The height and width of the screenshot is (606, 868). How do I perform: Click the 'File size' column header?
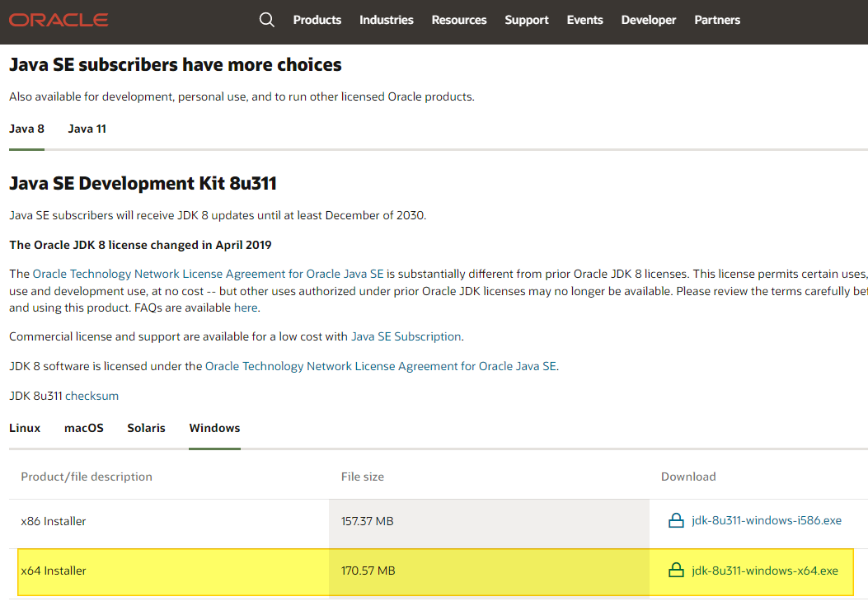363,477
